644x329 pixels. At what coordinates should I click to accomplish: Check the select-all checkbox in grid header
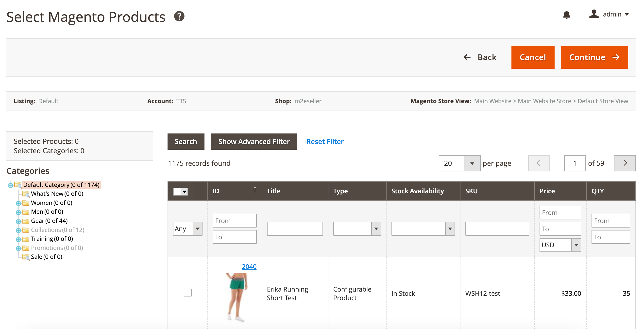(177, 191)
